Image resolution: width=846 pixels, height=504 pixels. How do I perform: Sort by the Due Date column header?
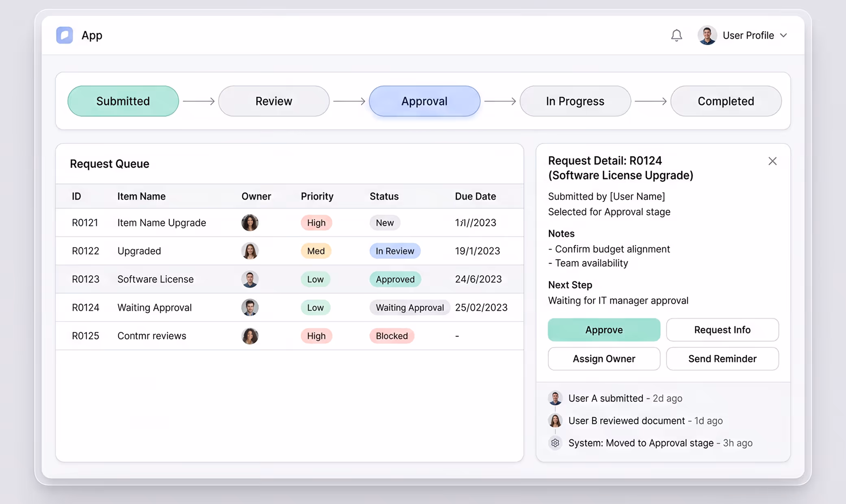click(x=475, y=196)
